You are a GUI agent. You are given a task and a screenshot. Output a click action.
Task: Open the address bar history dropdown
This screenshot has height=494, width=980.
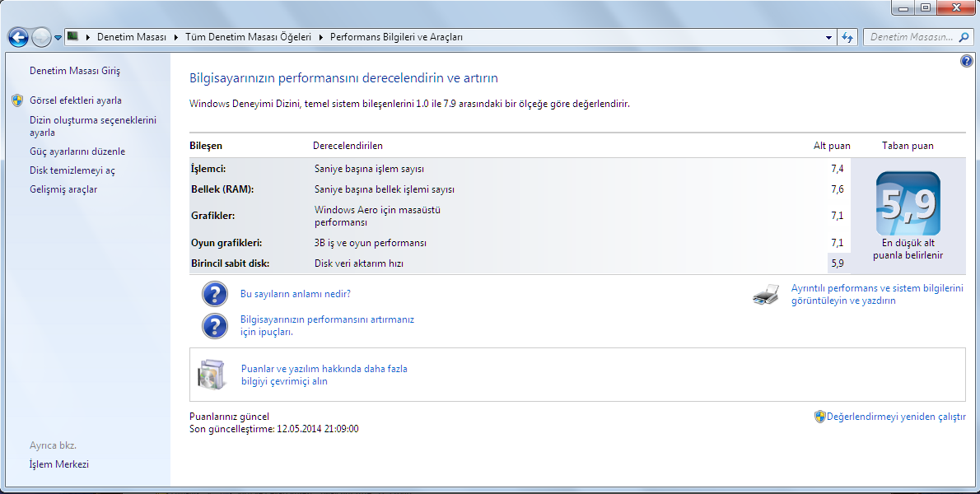pos(828,38)
